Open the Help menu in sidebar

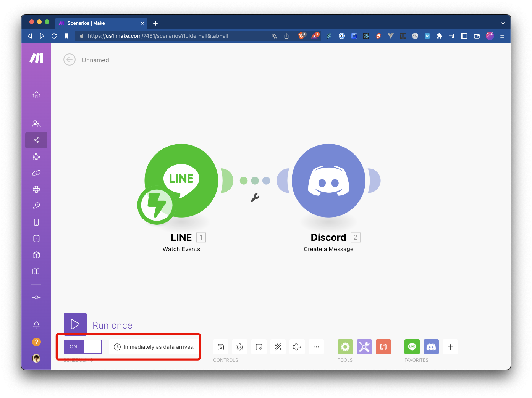click(x=36, y=342)
